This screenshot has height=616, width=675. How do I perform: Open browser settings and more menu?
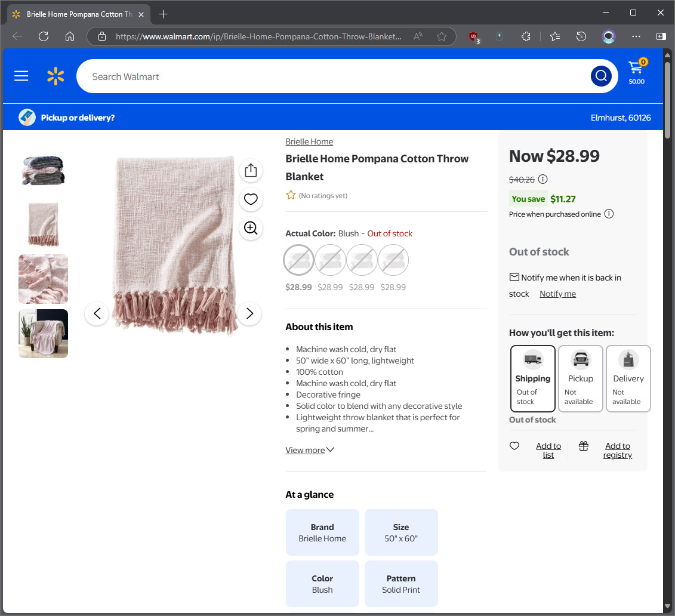(636, 36)
